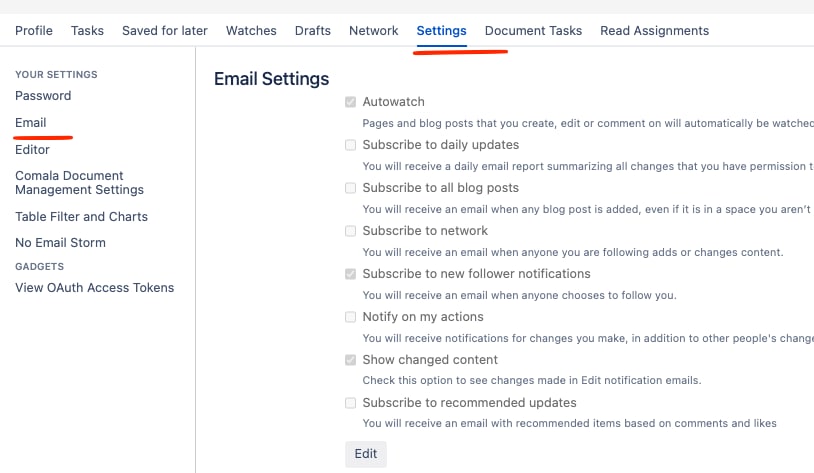The height and width of the screenshot is (473, 814).
Task: Open the Drafts tab
Action: pyautogui.click(x=313, y=31)
